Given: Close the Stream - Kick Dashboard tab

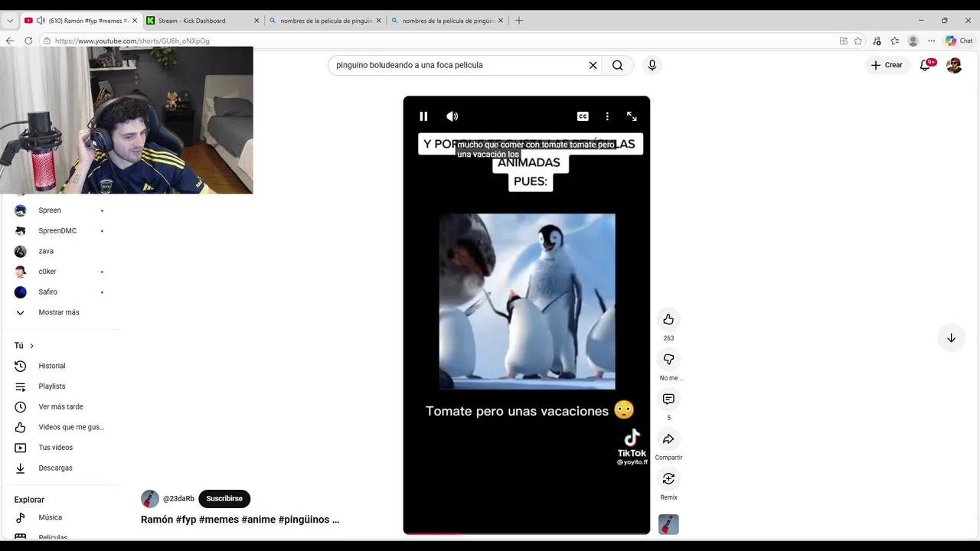Looking at the screenshot, I should (256, 21).
